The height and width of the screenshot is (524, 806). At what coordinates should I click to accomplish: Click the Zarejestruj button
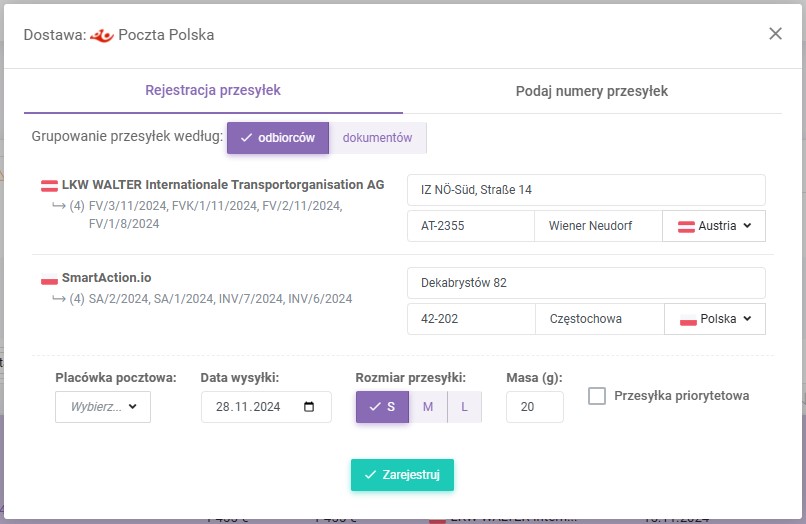click(402, 475)
